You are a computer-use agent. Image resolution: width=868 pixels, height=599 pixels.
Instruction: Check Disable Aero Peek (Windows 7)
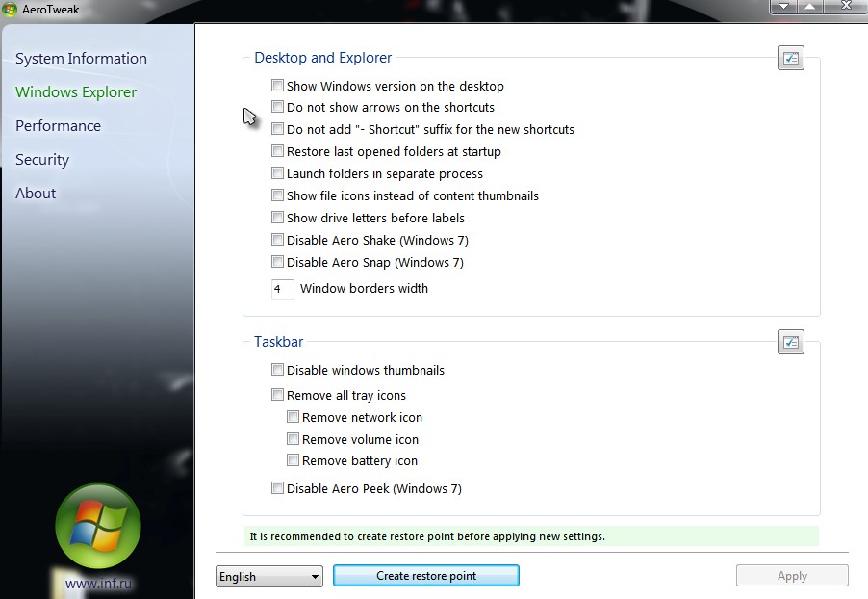(277, 487)
